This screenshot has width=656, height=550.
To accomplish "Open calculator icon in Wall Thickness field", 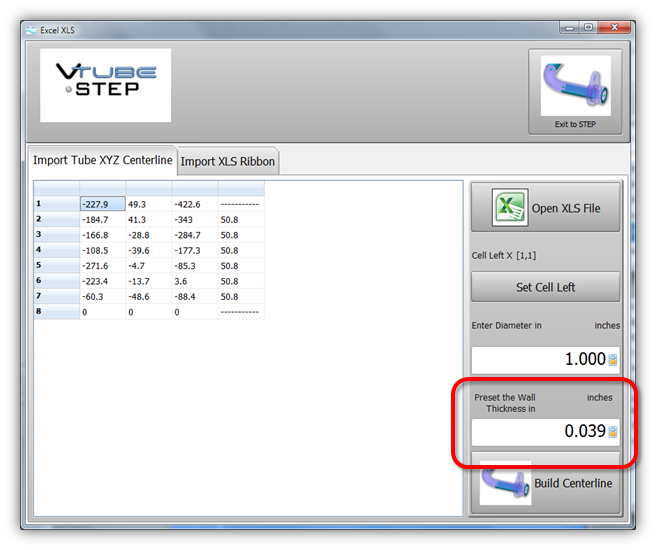I will click(x=613, y=432).
